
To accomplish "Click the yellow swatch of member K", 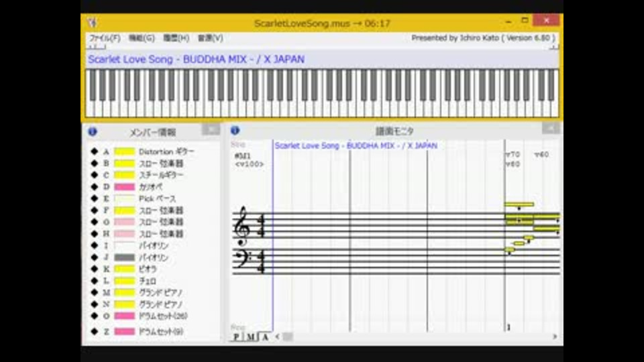I will [x=125, y=269].
